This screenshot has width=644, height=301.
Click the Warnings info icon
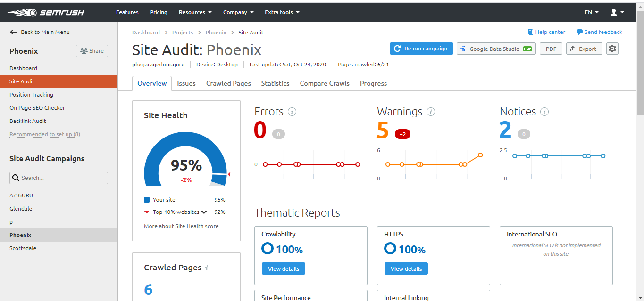(x=430, y=112)
